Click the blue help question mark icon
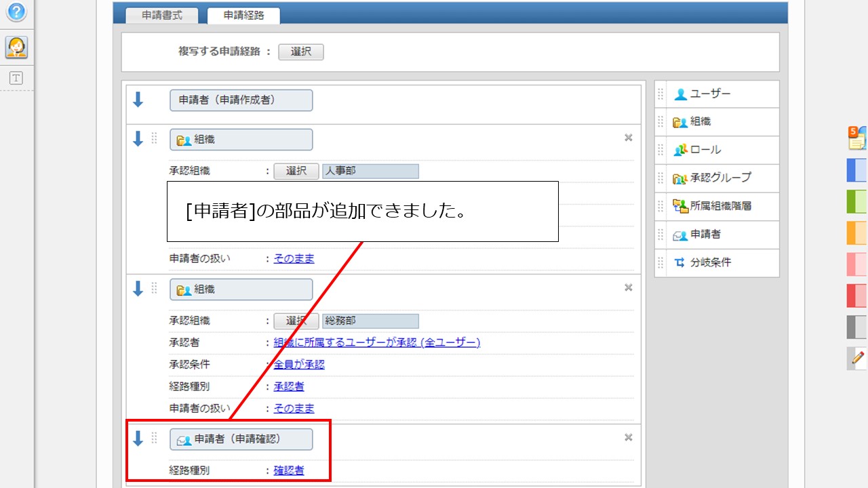This screenshot has height=488, width=868. tap(16, 12)
